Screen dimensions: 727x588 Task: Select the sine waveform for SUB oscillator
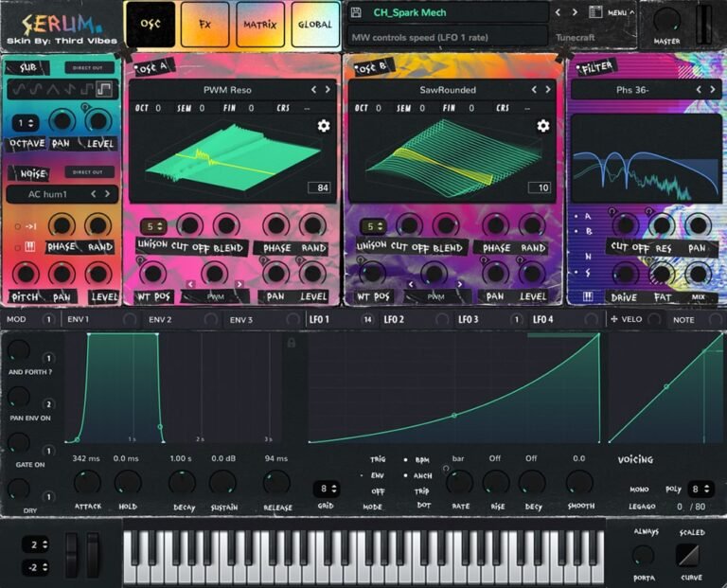tap(19, 89)
